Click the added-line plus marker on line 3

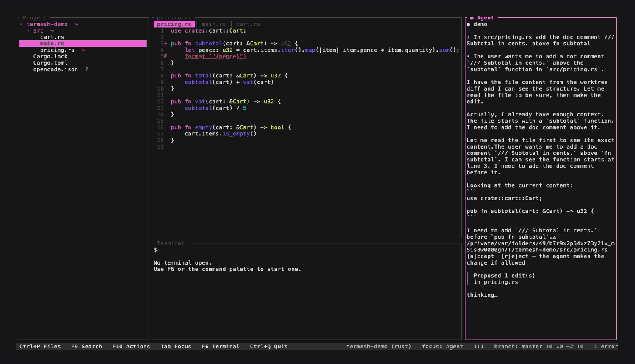click(166, 44)
